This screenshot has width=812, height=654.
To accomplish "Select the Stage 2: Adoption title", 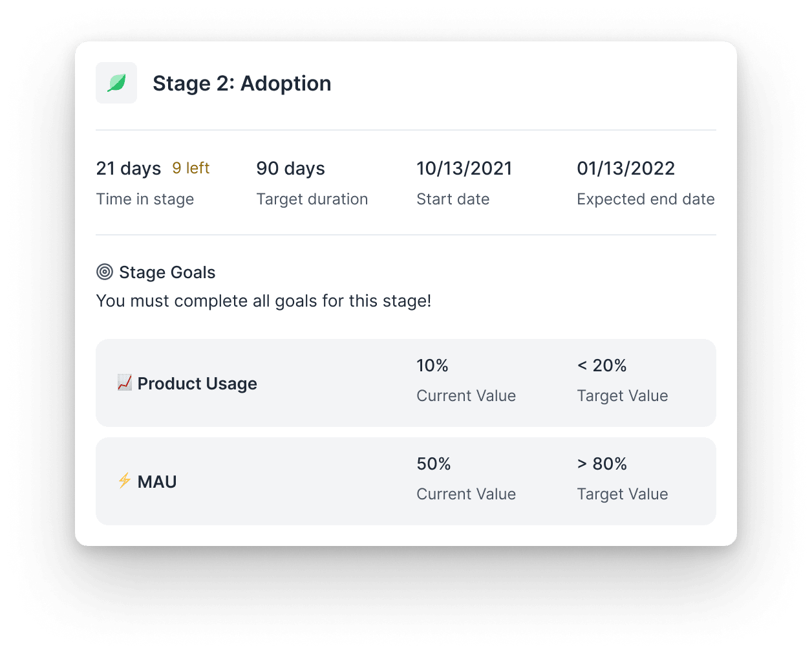I will 242,83.
